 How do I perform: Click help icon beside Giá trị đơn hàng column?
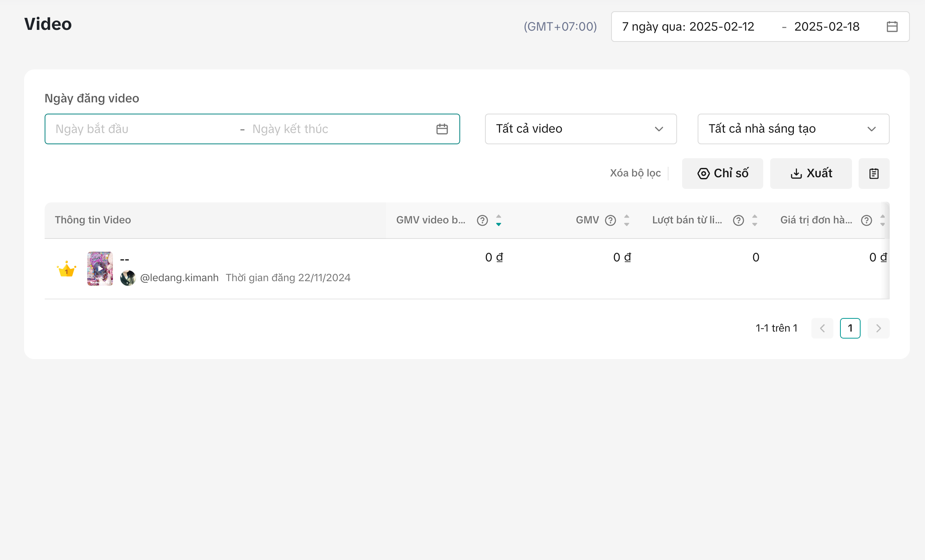click(x=866, y=220)
